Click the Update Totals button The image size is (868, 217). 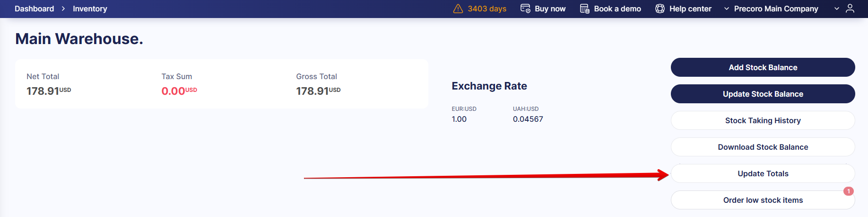pyautogui.click(x=763, y=173)
